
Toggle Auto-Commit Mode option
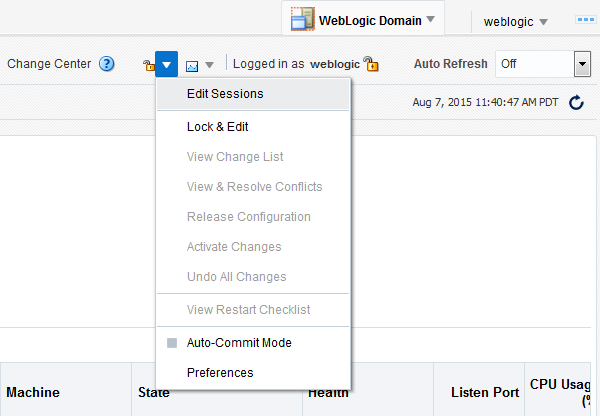(x=239, y=342)
